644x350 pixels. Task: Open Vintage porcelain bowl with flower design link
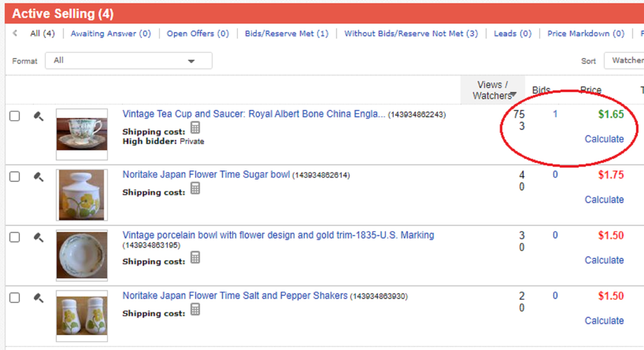[278, 235]
